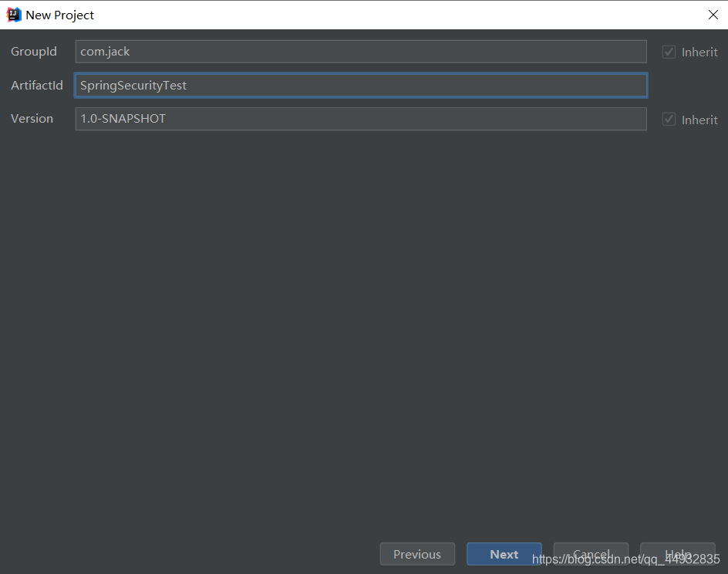Focus the Version field showing 1.0-SNAPSHOT
The height and width of the screenshot is (574, 728).
361,119
